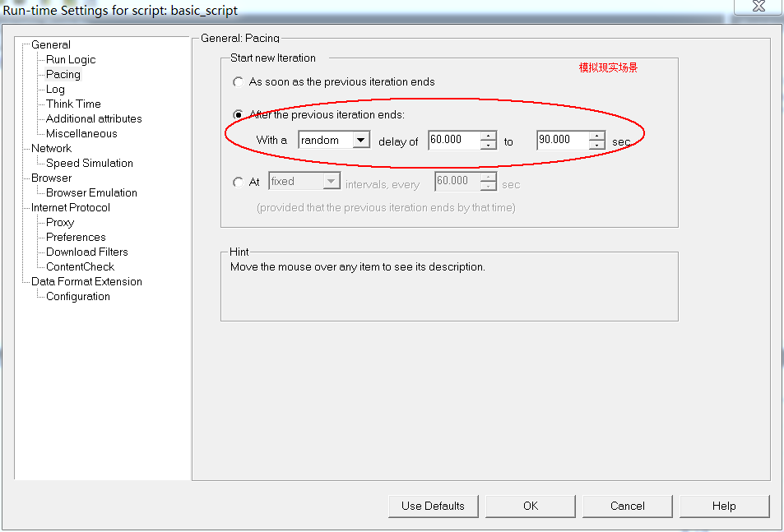This screenshot has height=532, width=784.
Task: Click the 'Start new Iteration' group label
Action: [x=273, y=58]
